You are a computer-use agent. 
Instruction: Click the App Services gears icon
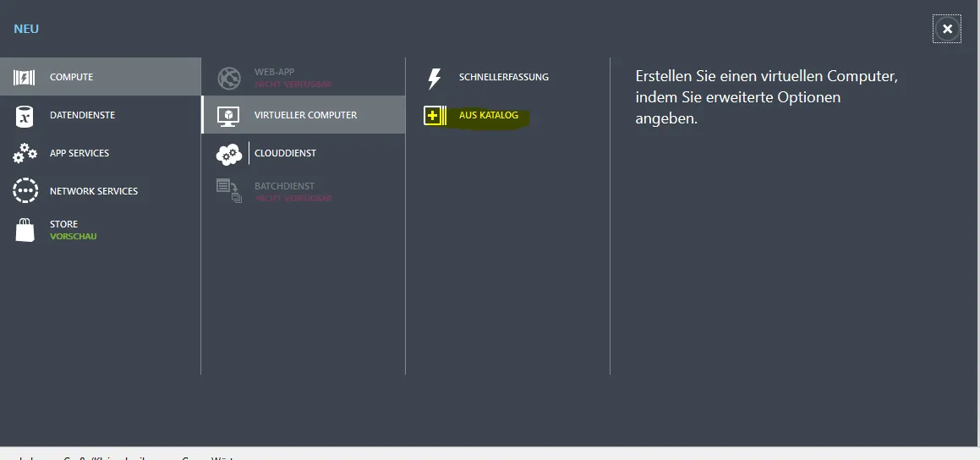(25, 153)
